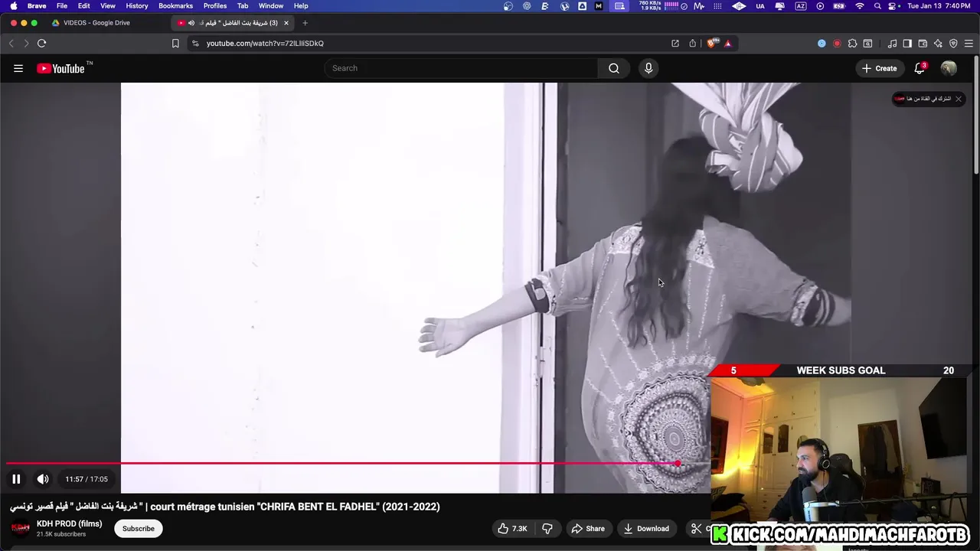
Task: Go forward in browser history
Action: coord(26,44)
